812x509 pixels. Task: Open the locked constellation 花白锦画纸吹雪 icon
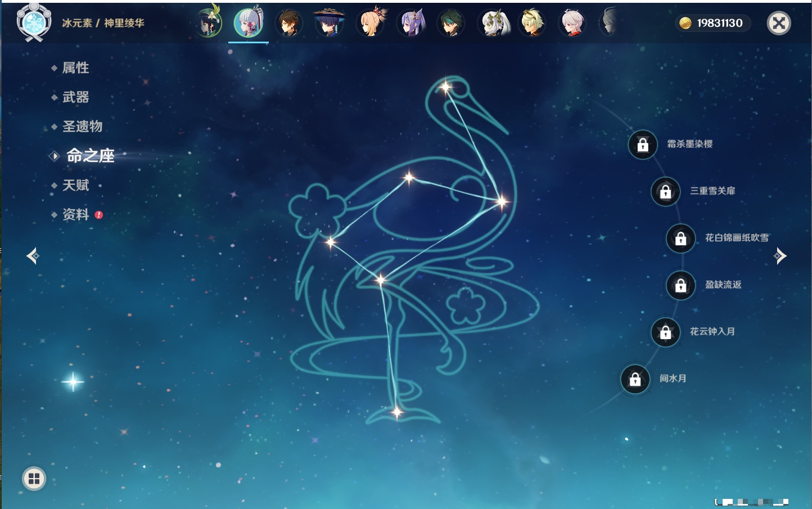click(x=681, y=238)
